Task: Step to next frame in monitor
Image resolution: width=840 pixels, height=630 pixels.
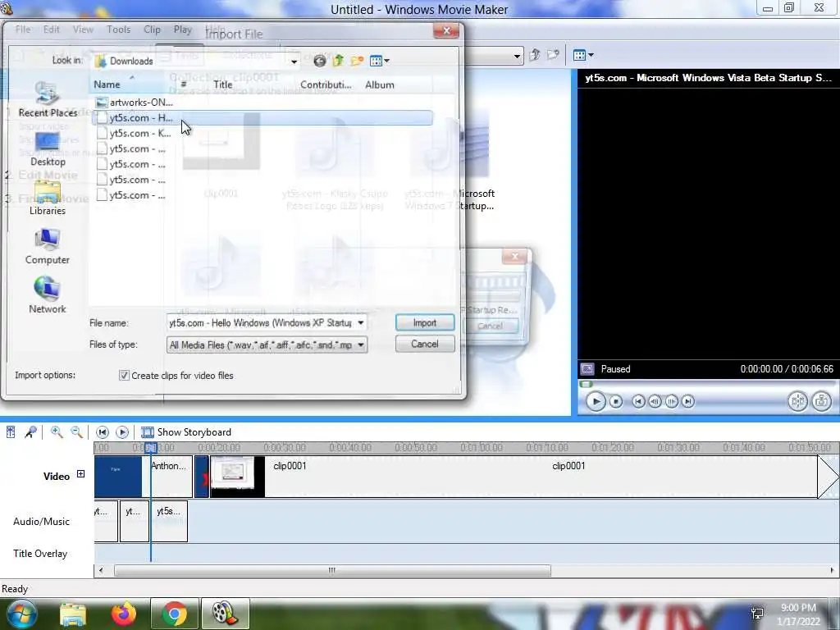Action: 671,401
